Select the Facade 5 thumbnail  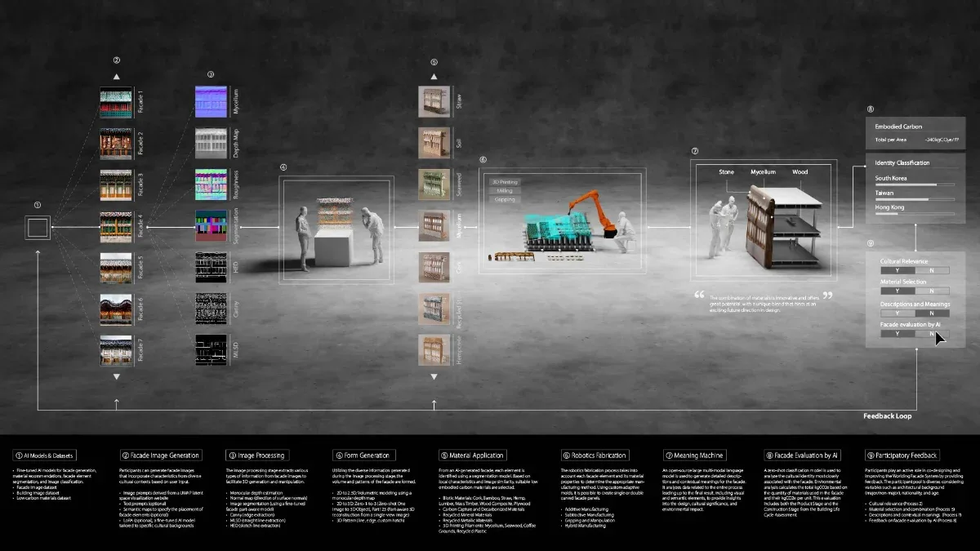point(116,267)
